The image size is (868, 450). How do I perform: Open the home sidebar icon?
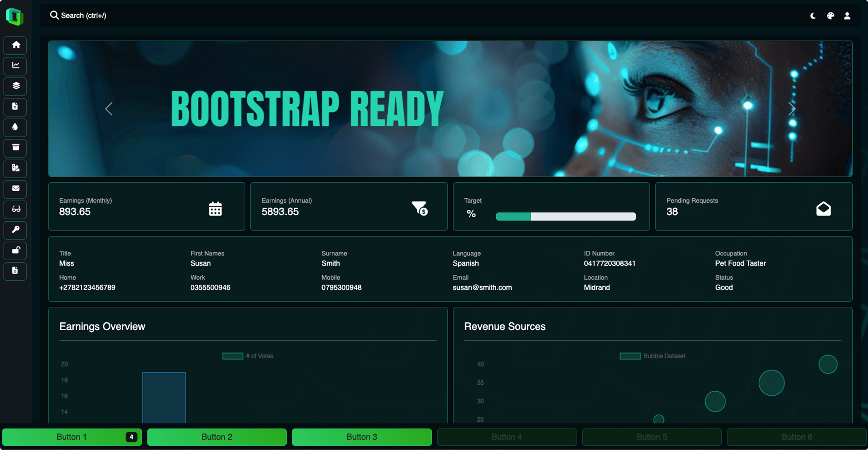15,45
